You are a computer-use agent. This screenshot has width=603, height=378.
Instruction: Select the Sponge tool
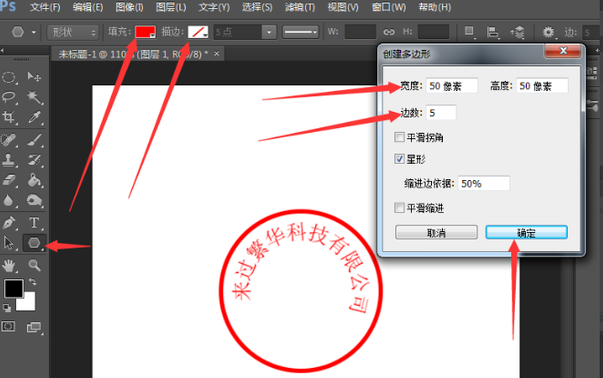pos(34,200)
